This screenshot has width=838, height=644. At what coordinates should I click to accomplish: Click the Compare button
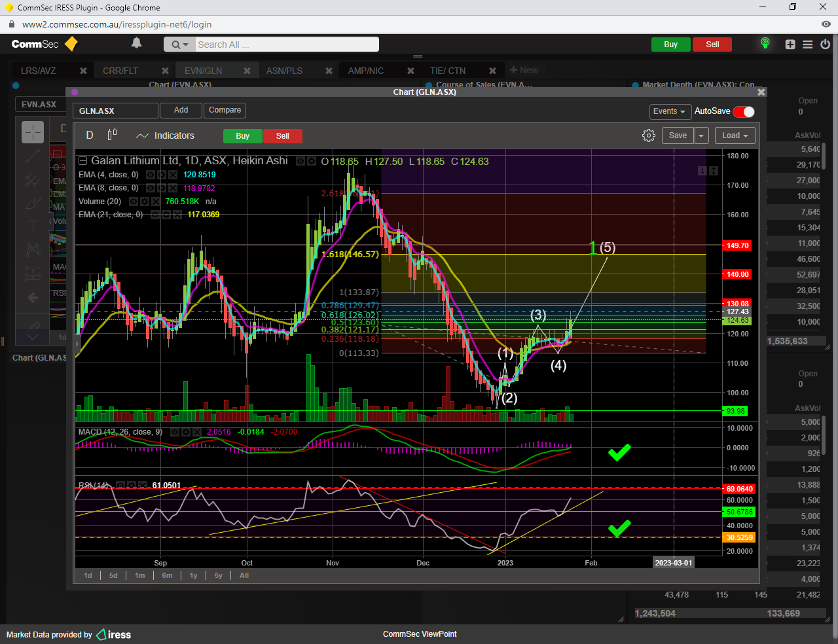pyautogui.click(x=225, y=111)
